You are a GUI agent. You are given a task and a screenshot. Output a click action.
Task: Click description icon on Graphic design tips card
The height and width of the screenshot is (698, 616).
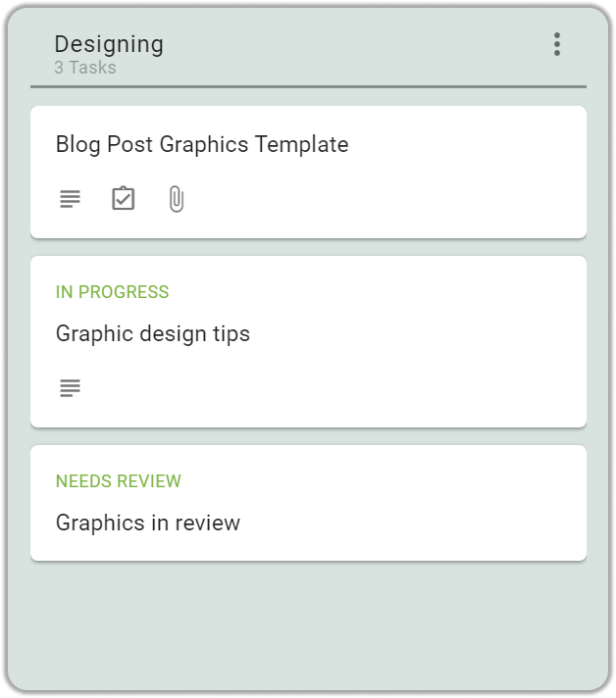pyautogui.click(x=70, y=388)
